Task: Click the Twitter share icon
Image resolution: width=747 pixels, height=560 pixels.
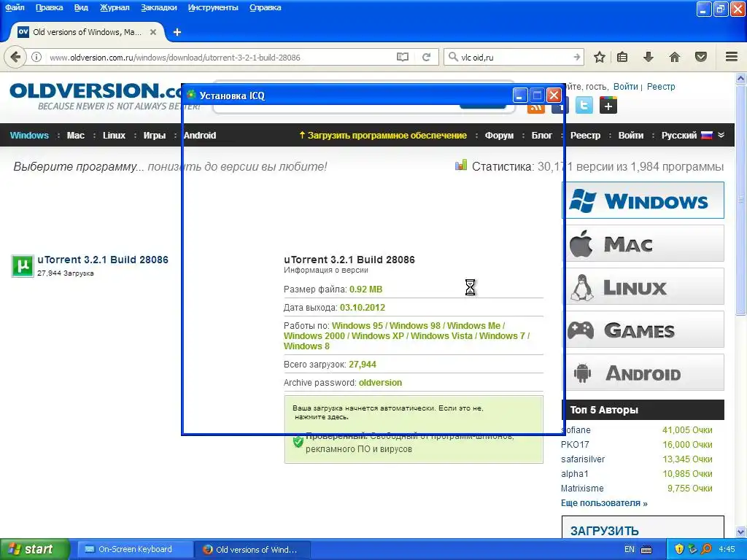Action: point(584,106)
